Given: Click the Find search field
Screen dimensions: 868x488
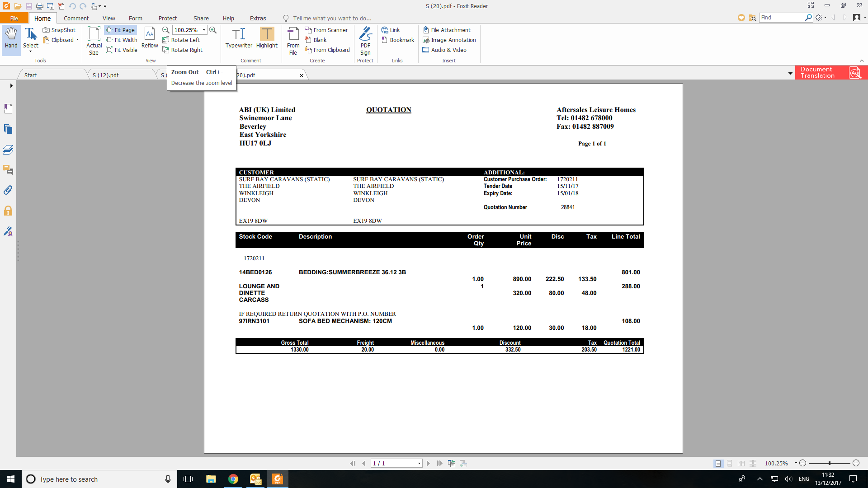Looking at the screenshot, I should click(782, 17).
